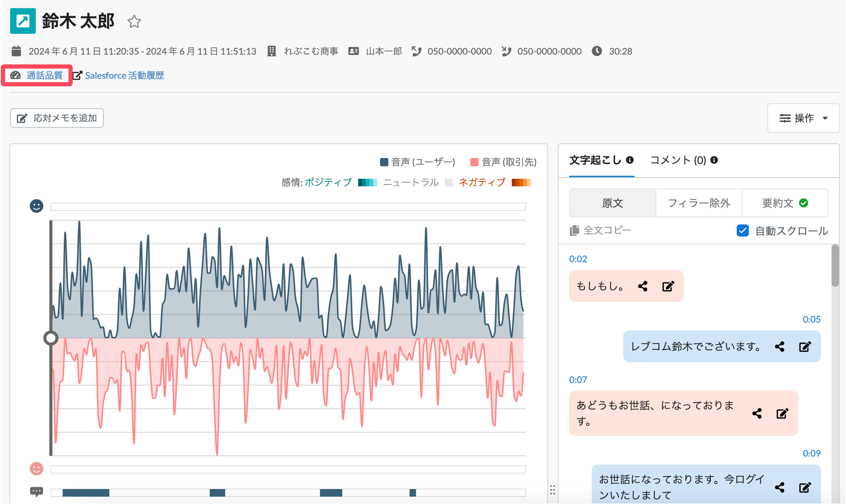
Task: Click the incoming phone number icon
Action: [506, 51]
